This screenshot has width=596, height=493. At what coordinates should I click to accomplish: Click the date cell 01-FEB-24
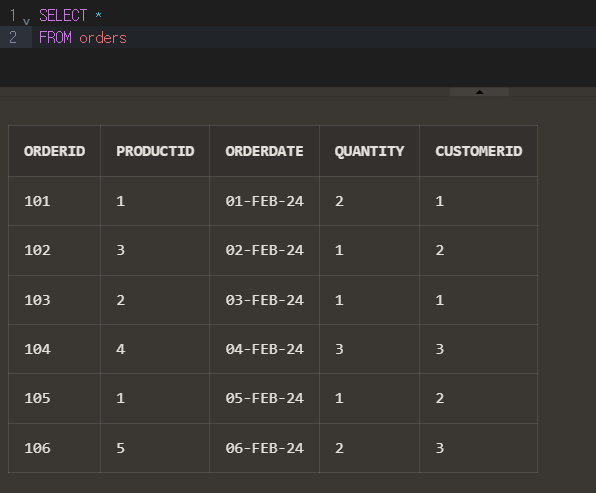(x=264, y=201)
